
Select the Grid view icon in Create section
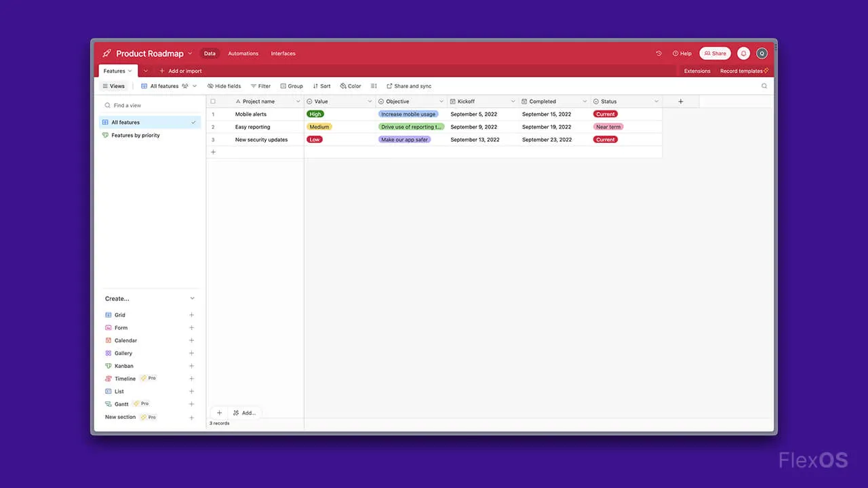109,314
